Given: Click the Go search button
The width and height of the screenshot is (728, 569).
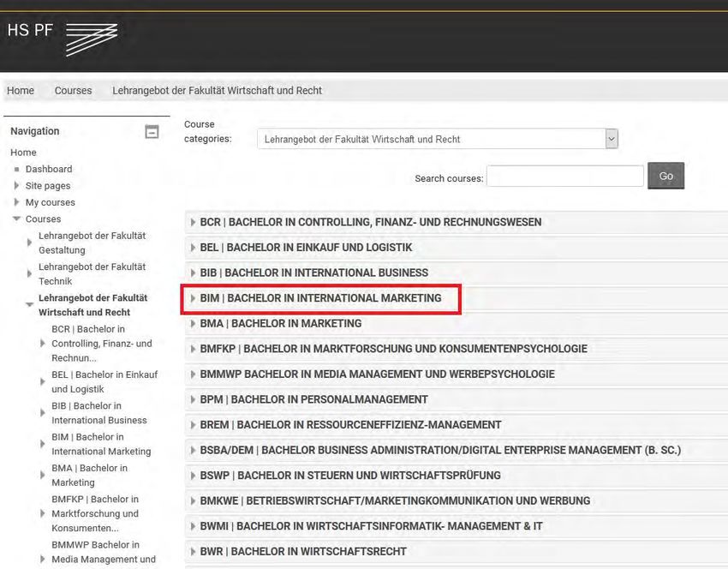Looking at the screenshot, I should pos(665,176).
